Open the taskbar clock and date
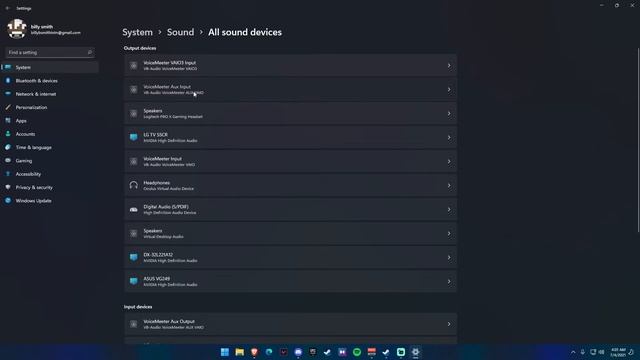Screen dimensions: 640x360 (x=618, y=352)
